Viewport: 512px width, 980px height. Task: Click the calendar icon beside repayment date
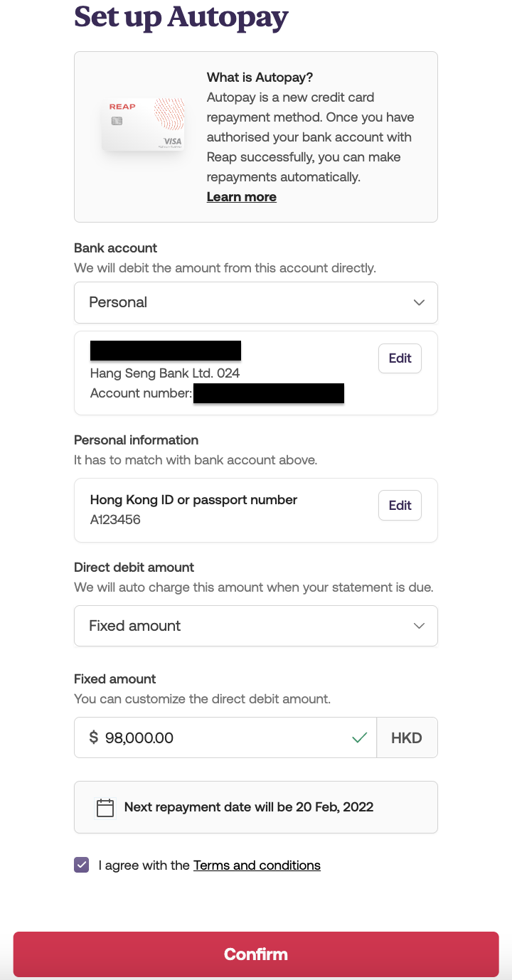click(105, 808)
